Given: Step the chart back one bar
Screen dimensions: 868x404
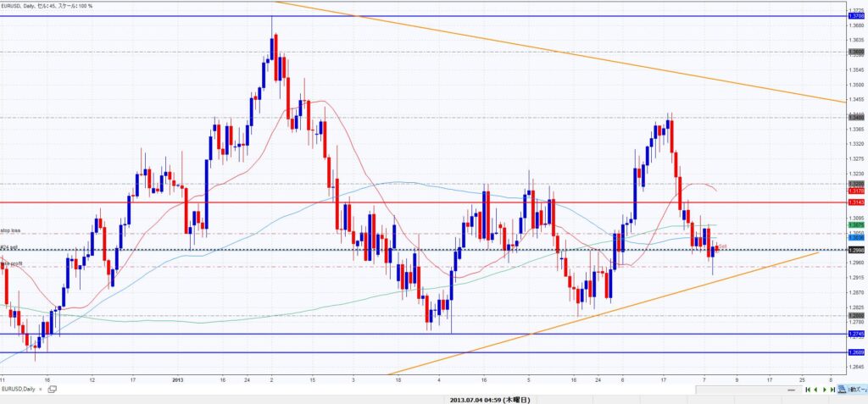Looking at the screenshot, I should coord(815,389).
